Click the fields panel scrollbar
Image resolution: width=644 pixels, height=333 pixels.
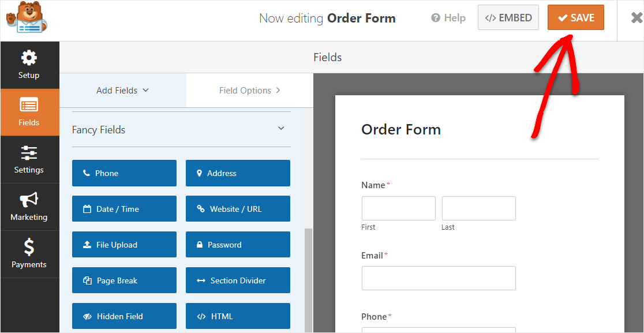point(308,279)
